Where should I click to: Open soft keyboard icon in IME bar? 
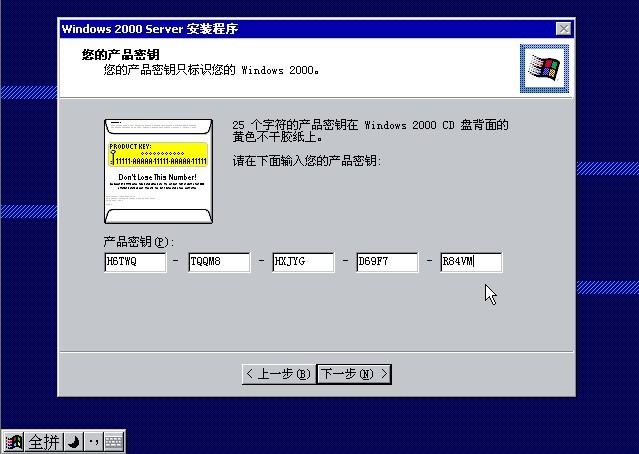[113, 442]
